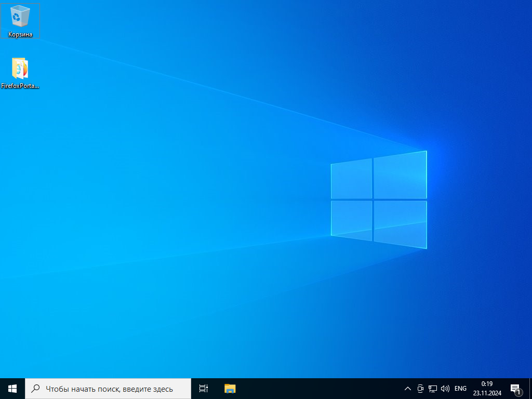Click the Корзина text label
This screenshot has width=532, height=399.
point(20,34)
